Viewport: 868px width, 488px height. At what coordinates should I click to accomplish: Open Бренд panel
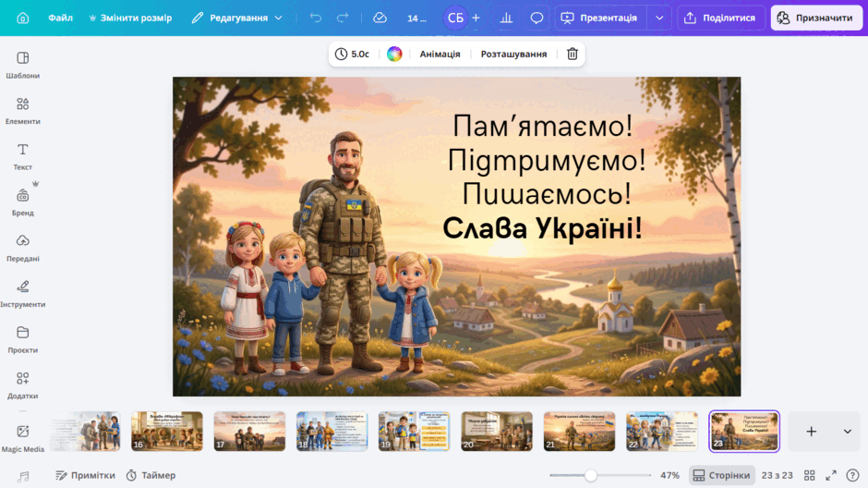point(23,202)
